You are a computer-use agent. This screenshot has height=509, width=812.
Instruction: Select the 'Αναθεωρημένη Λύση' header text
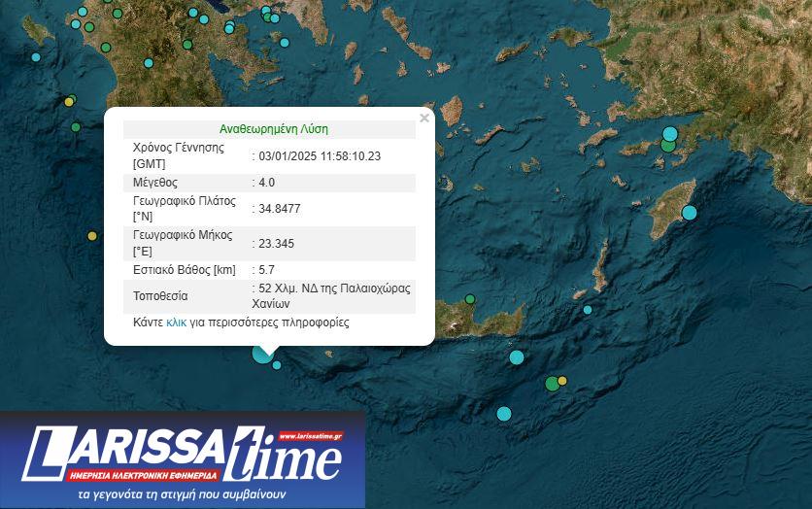coord(274,129)
